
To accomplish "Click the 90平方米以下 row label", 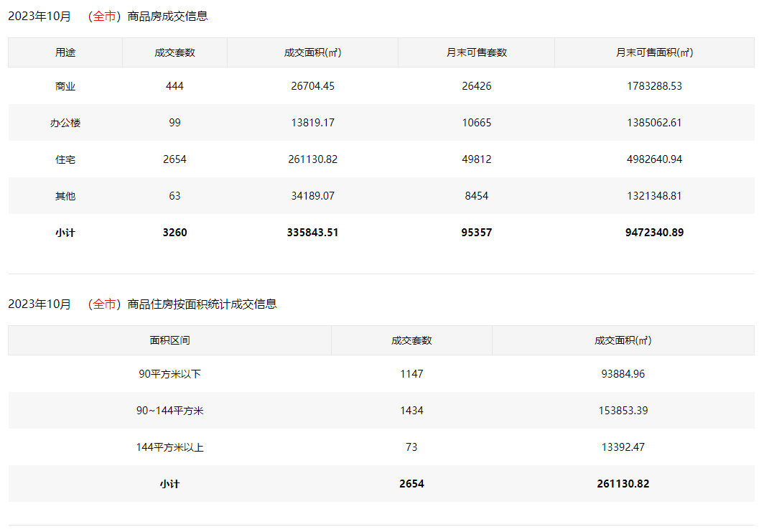I will [x=169, y=374].
